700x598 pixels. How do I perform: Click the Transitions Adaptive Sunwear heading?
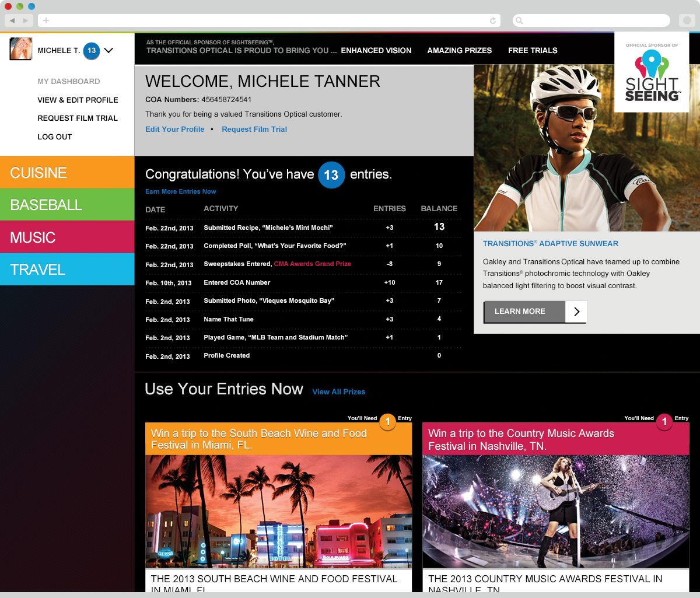551,244
